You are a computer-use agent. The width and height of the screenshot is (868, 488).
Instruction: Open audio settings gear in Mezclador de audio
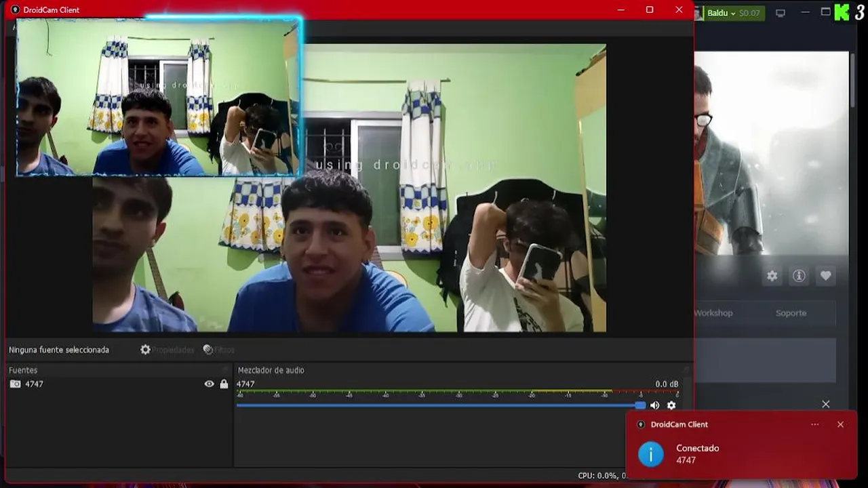(671, 405)
